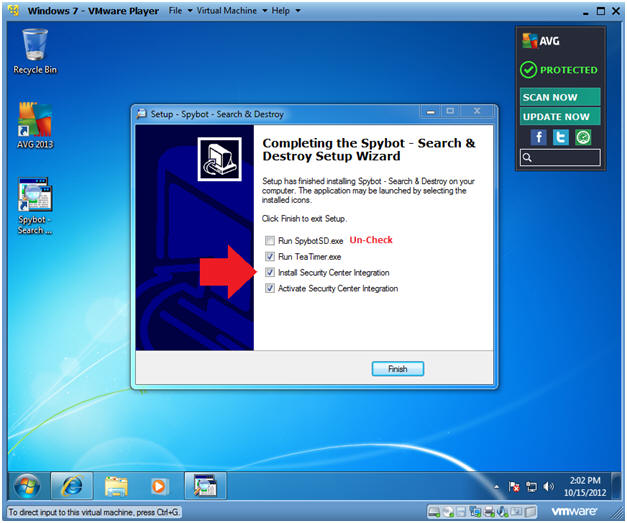
Task: Click AVG UPDATE NOW button
Action: 560,116
